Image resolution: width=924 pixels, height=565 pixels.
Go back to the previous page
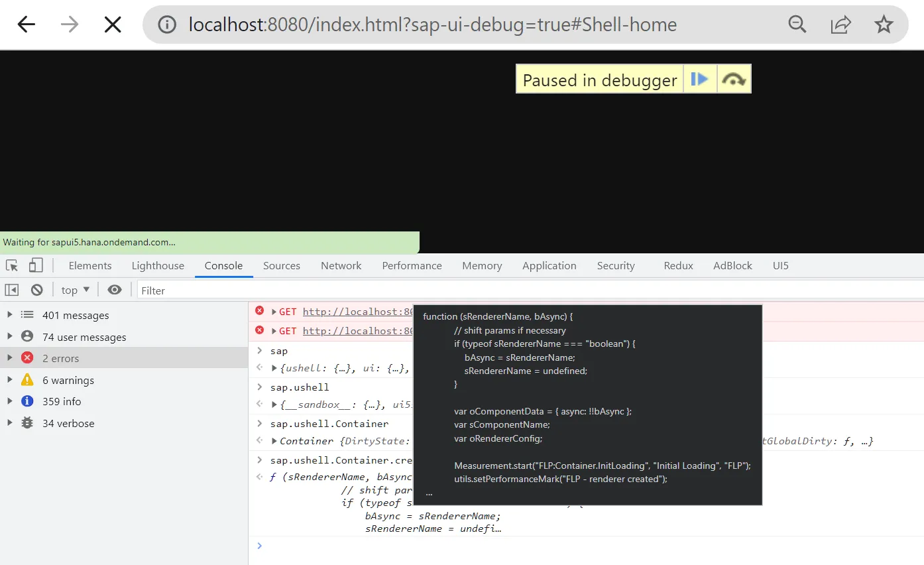26,25
